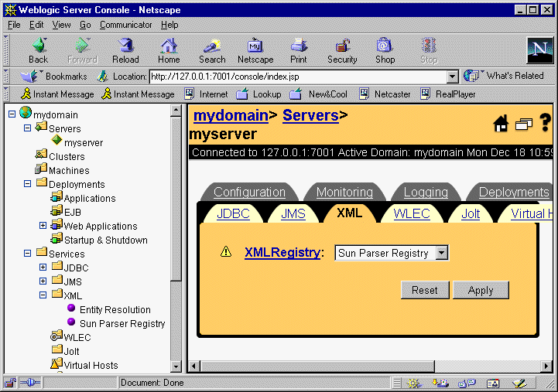Expand the JMS tree node

[x=43, y=281]
